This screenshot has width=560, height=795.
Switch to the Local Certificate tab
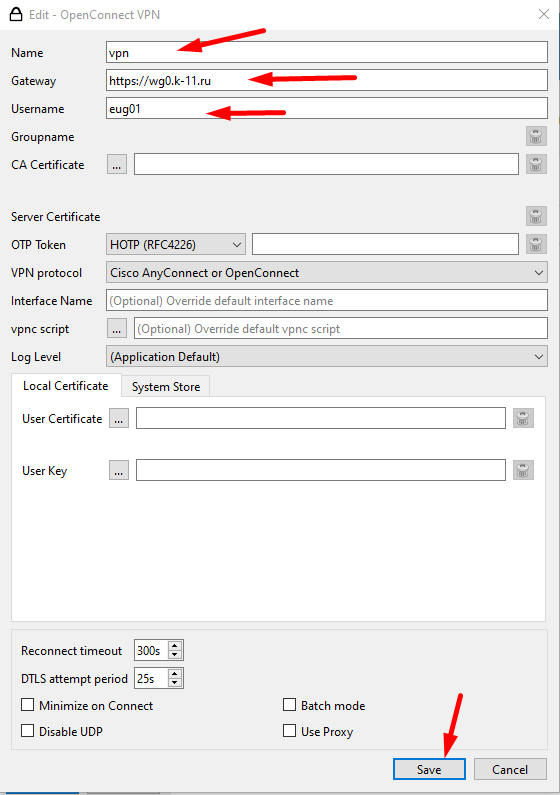tap(66, 386)
